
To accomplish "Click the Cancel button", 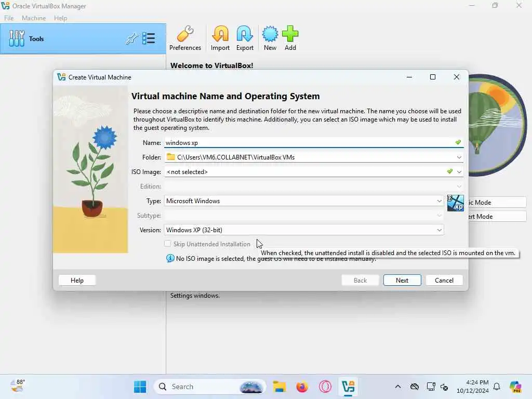I will [x=444, y=280].
